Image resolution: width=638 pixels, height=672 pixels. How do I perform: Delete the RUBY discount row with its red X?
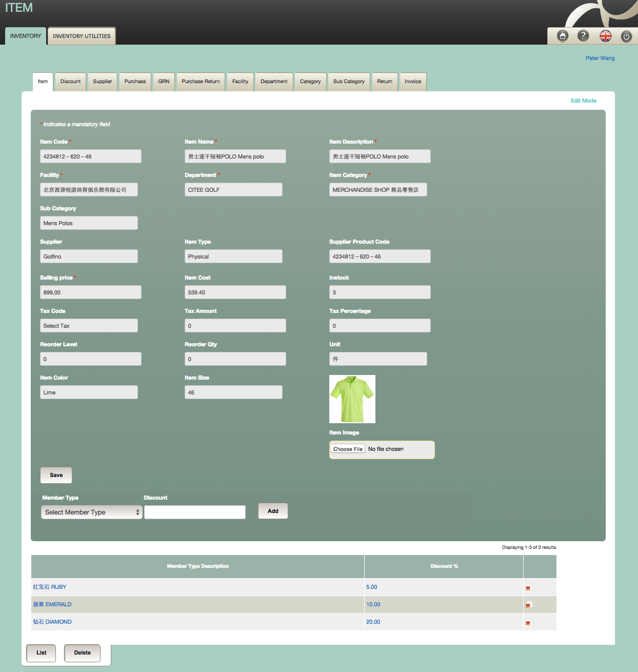click(x=527, y=588)
